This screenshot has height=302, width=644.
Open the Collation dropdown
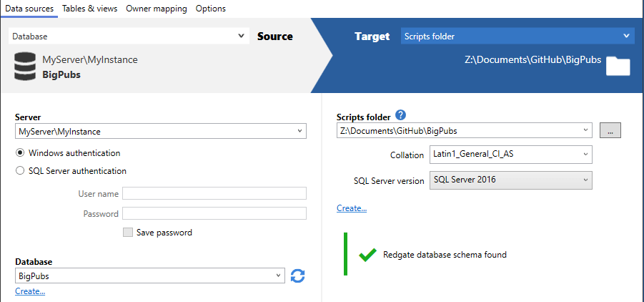tap(511, 155)
